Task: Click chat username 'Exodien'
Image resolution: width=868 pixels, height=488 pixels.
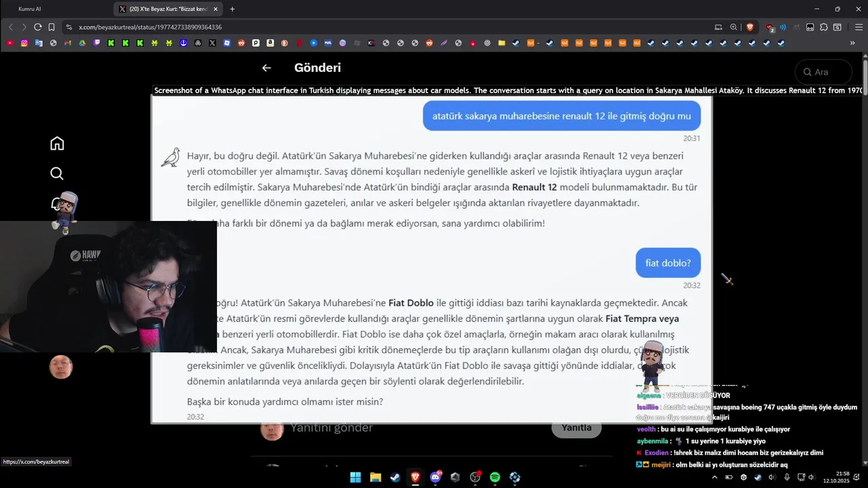Action: click(x=656, y=453)
